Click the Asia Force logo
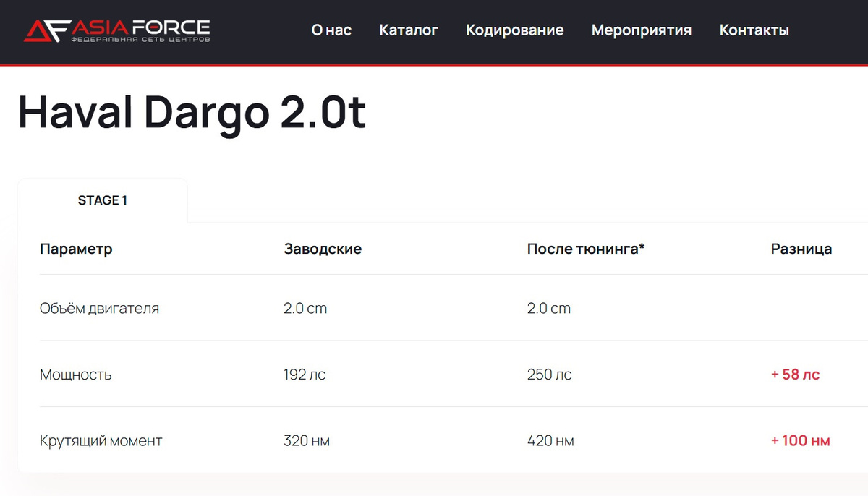This screenshot has width=868, height=496. pyautogui.click(x=117, y=30)
